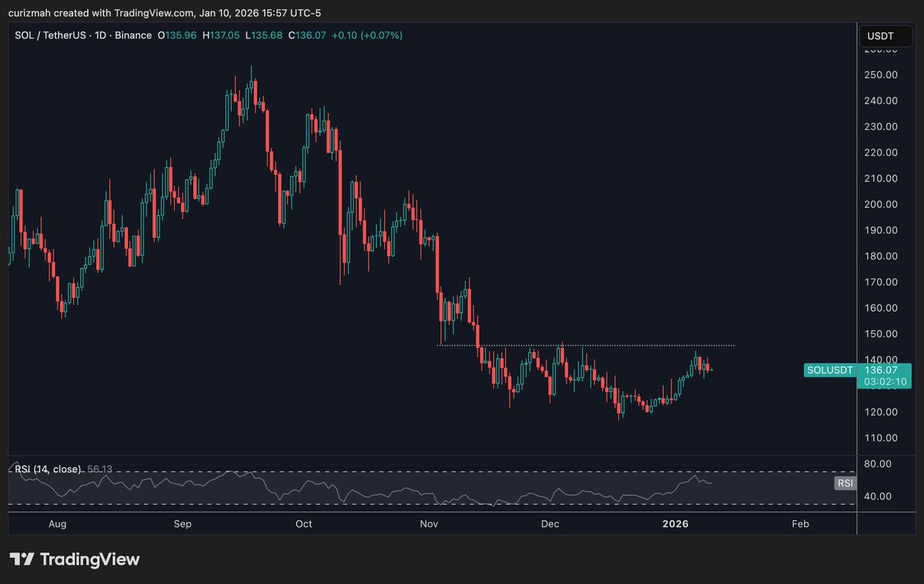Image resolution: width=924 pixels, height=584 pixels.
Task: Click the 120.00 price scale label
Action: point(880,412)
